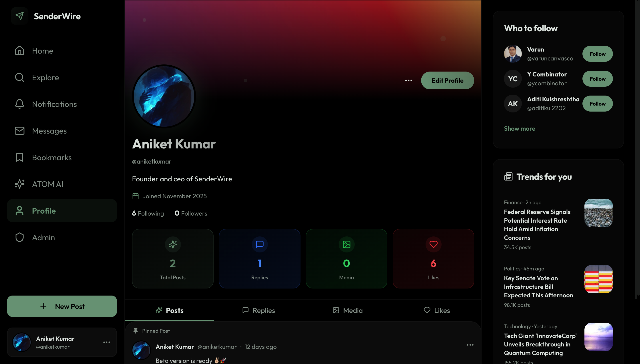Viewport: 640px width, 364px height.
Task: Follow Y Combinator account
Action: click(598, 79)
